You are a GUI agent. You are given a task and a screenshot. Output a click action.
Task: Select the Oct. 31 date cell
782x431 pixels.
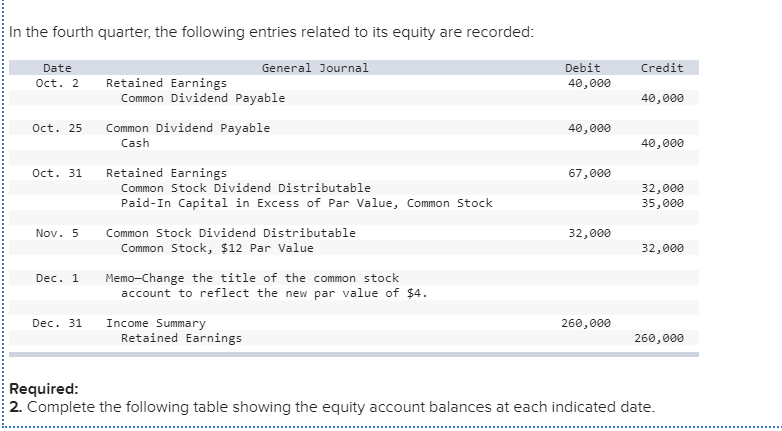[x=57, y=173]
